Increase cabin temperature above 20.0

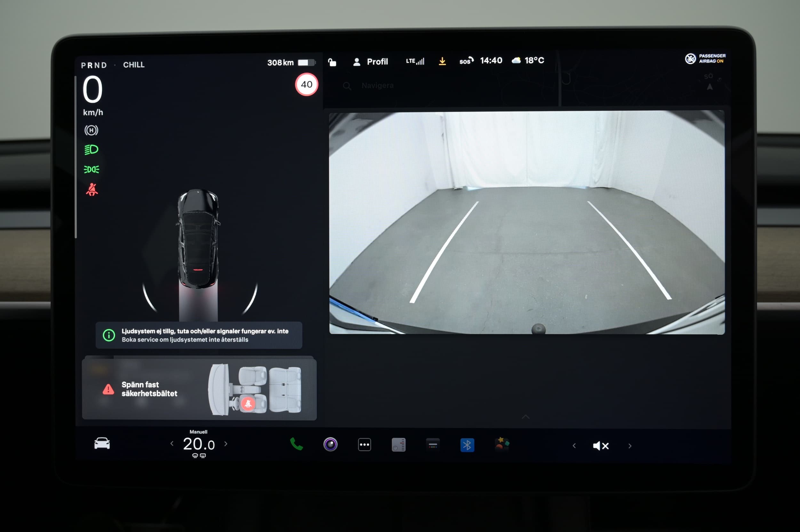(x=226, y=444)
